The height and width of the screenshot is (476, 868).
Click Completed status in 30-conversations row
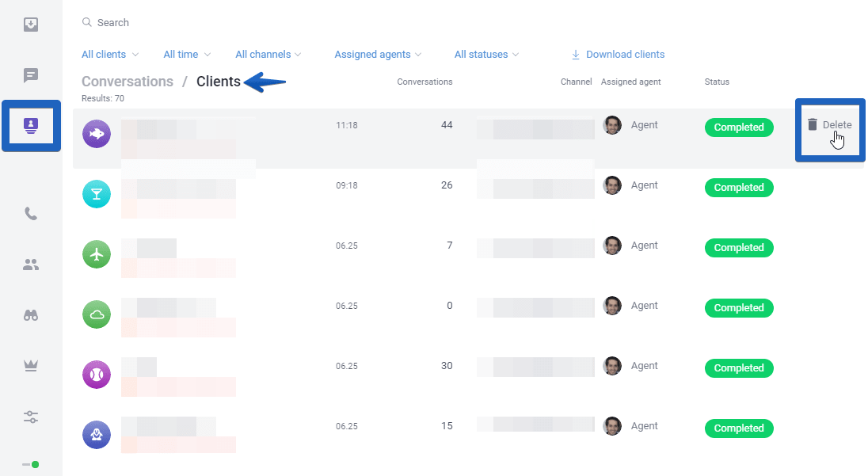(x=739, y=368)
